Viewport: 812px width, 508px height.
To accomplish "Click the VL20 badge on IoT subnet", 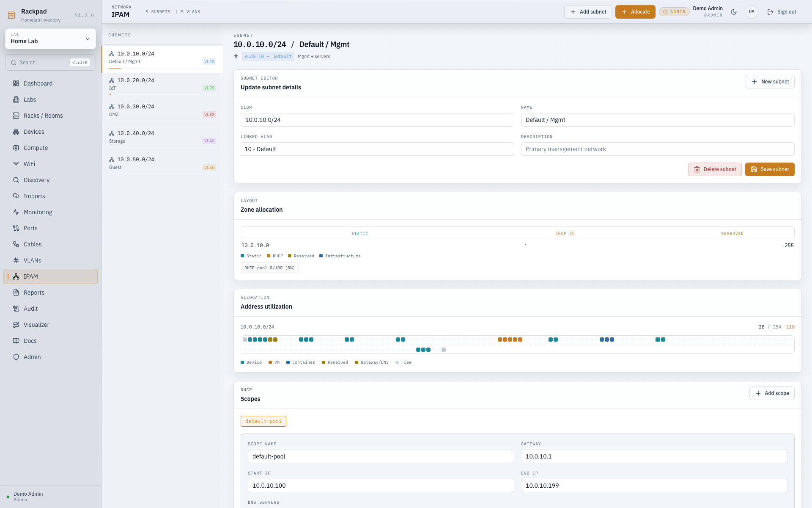I will tap(209, 88).
